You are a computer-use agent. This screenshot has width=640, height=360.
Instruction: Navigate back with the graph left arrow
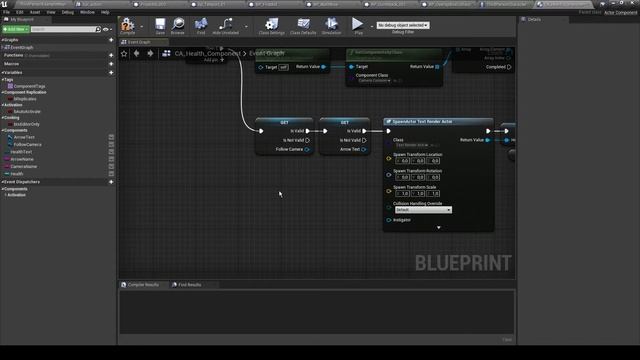137,53
